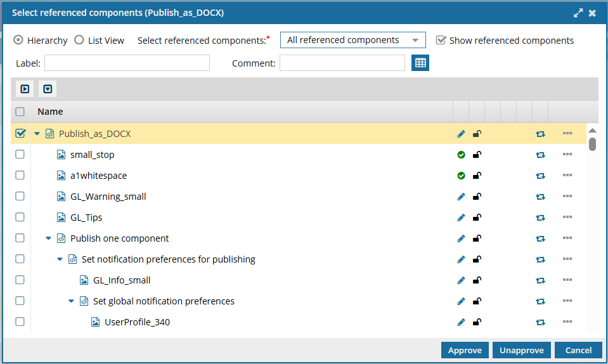Click the refresh arrows icon for a1whitespace
The width and height of the screenshot is (608, 364).
540,176
